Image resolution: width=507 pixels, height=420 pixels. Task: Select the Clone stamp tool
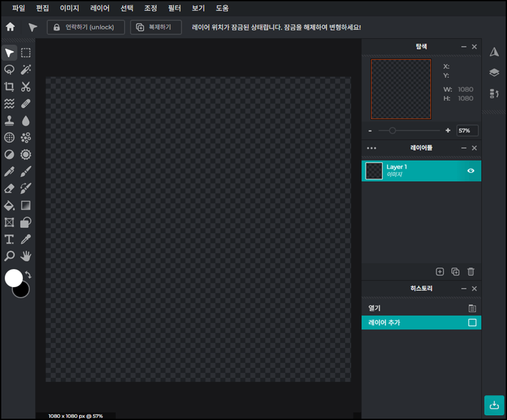click(10, 120)
